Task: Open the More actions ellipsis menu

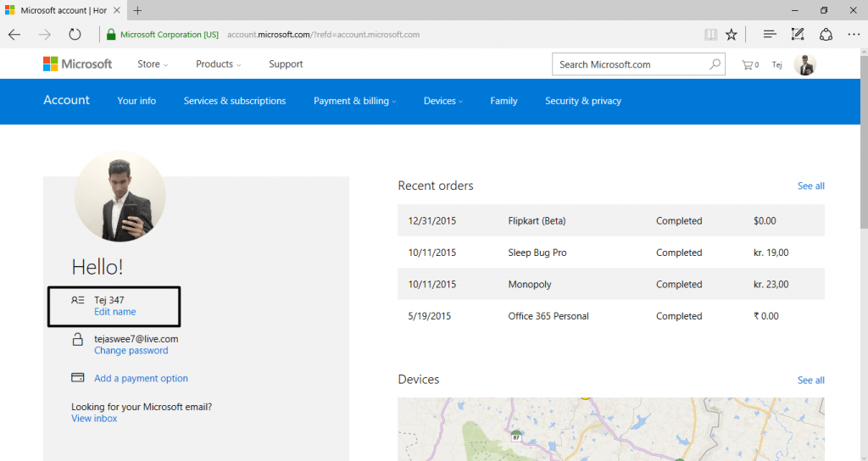Action: (x=854, y=34)
